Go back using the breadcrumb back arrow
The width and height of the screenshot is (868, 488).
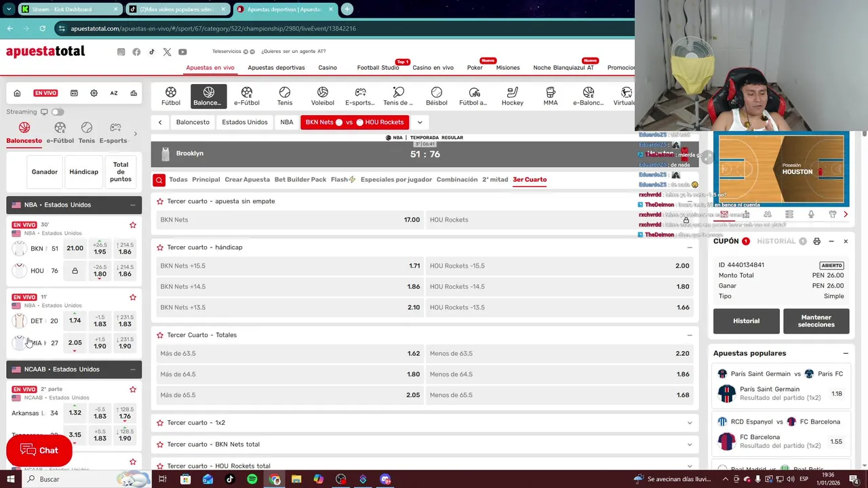pos(160,122)
